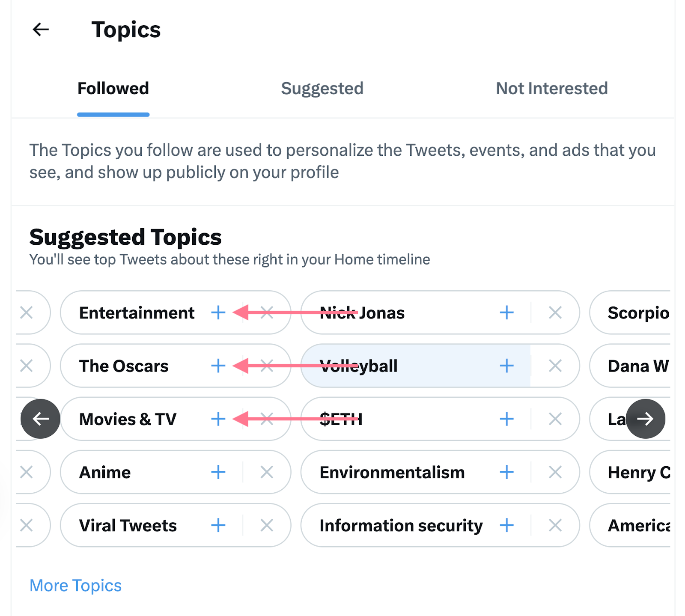Select the Followed tab

[113, 89]
